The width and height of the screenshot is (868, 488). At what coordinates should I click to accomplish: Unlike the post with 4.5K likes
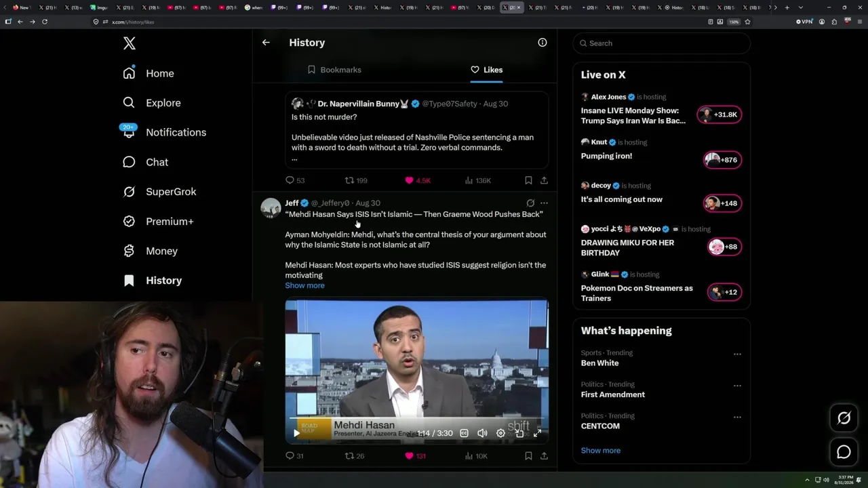418,180
